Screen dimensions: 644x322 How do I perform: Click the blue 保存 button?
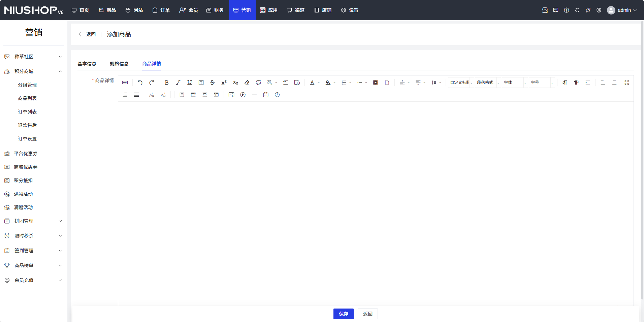[343, 314]
